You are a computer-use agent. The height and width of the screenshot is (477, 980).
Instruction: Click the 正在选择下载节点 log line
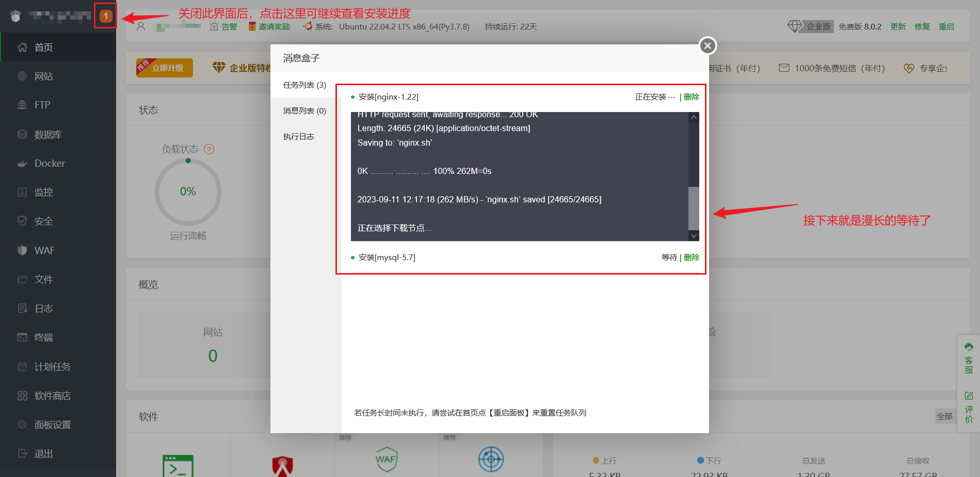(x=394, y=228)
